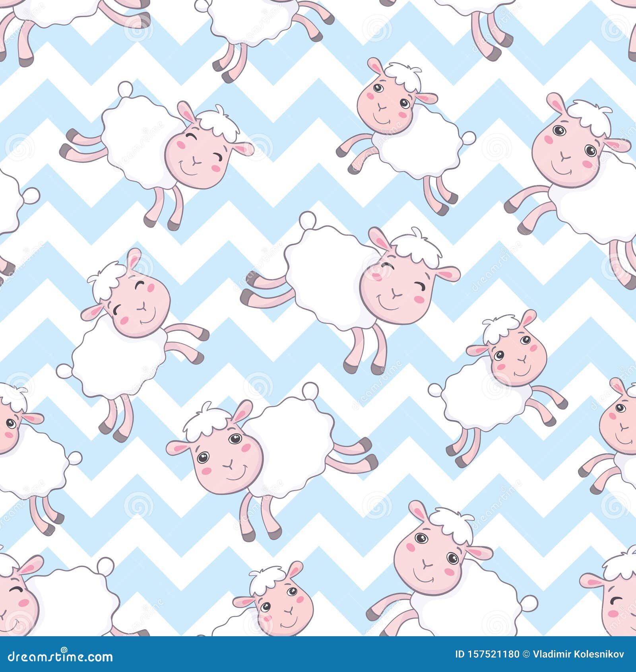The image size is (636, 672).
Task: Click the copyright symbol beside the author name
Action: click(x=526, y=654)
